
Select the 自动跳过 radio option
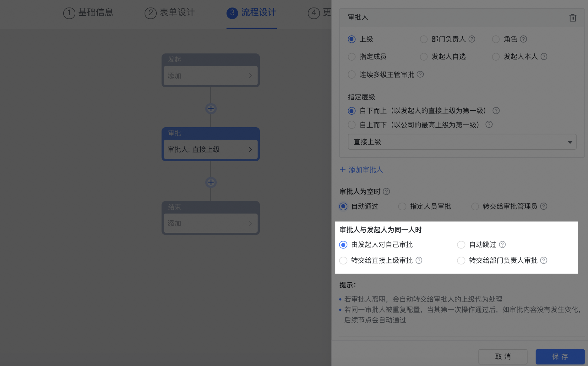click(x=461, y=245)
